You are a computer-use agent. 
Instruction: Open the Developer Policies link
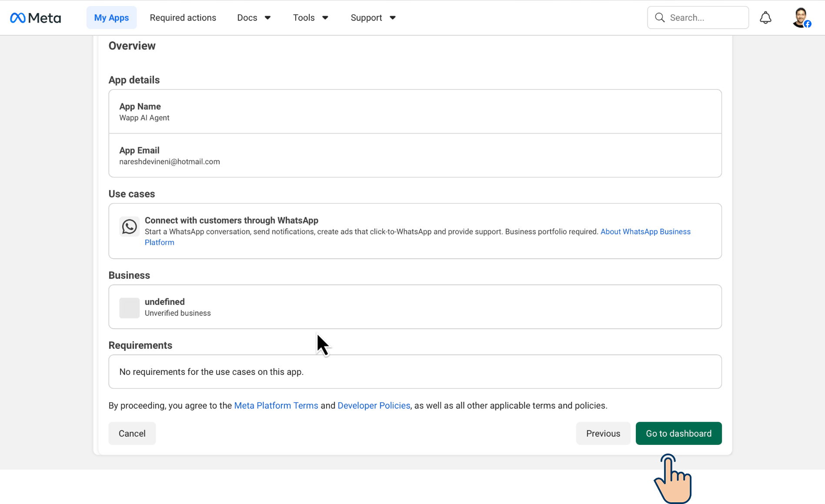pyautogui.click(x=374, y=406)
